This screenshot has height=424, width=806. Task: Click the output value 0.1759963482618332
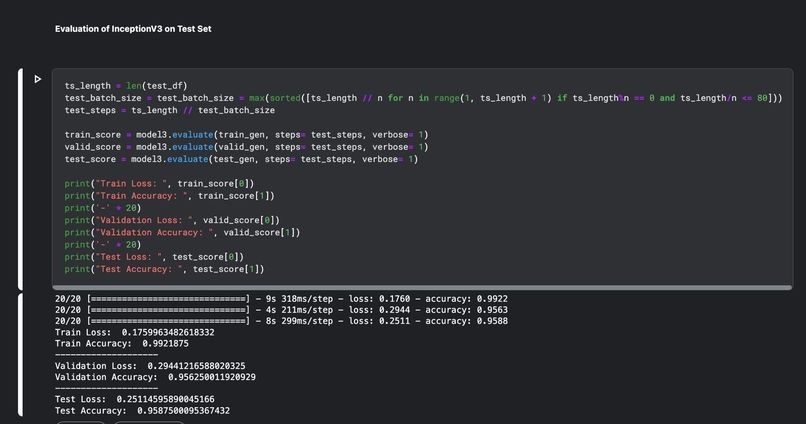[168, 333]
